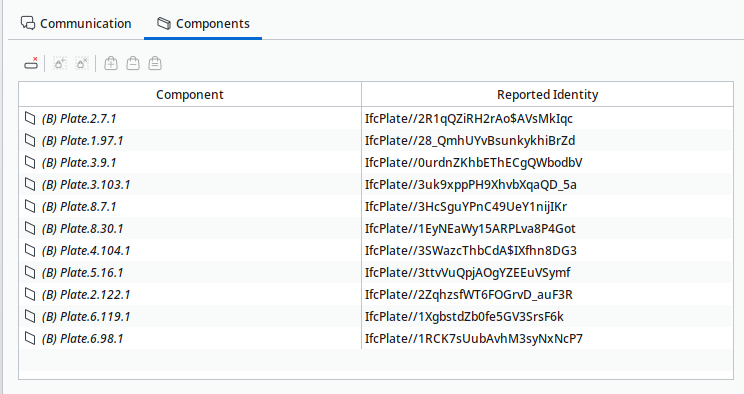Click the basket icon with plus sign
This screenshot has height=394, width=744.
coord(111,63)
